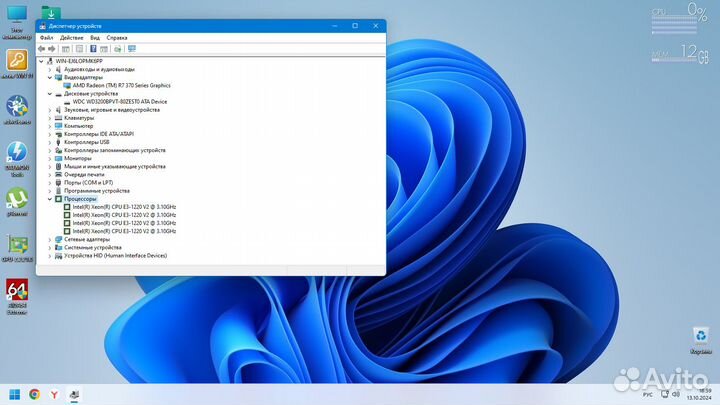The width and height of the screenshot is (720, 405).
Task: Open Help with the blue question-mark icon
Action: point(93,49)
